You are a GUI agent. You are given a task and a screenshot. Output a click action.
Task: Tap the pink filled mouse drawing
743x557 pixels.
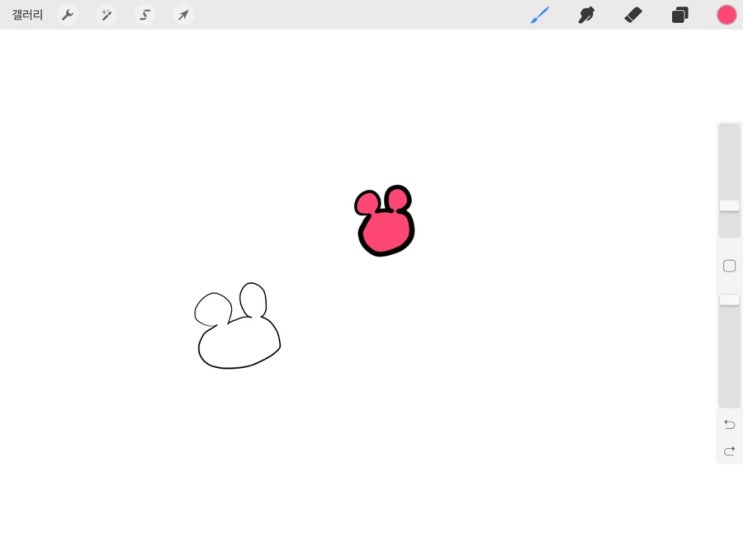(385, 221)
